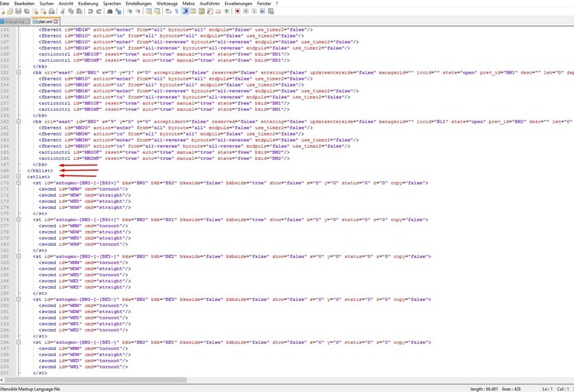The height and width of the screenshot is (392, 574).
Task: Click line number 175 in the margin
Action: pos(5,214)
